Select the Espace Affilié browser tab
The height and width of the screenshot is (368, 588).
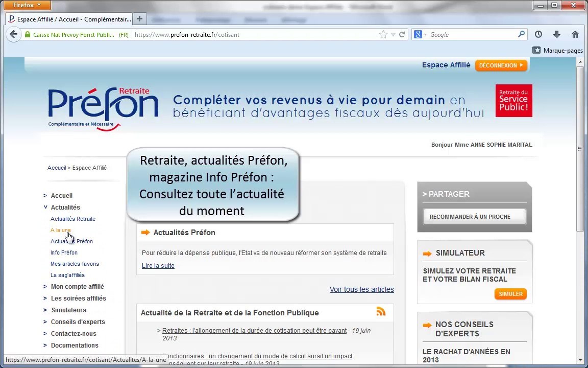coord(69,19)
